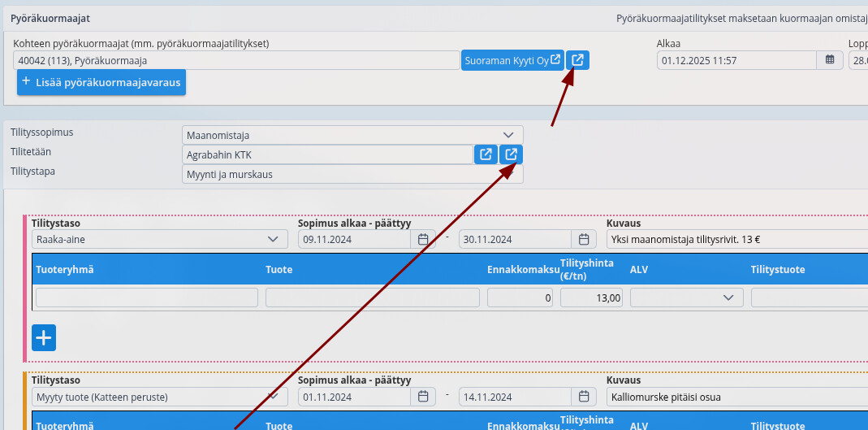868x430 pixels.
Task: Open Suoraman Kyyti Oy link button
Action: (x=512, y=60)
